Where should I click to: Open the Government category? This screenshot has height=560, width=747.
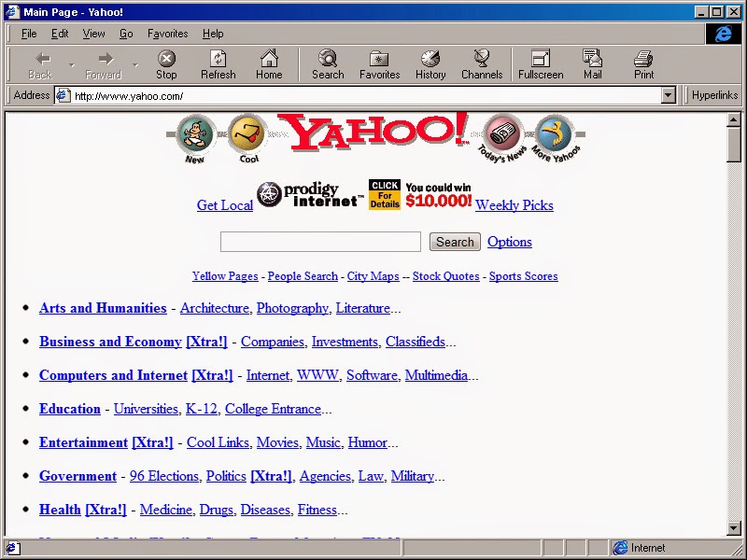[x=78, y=476]
